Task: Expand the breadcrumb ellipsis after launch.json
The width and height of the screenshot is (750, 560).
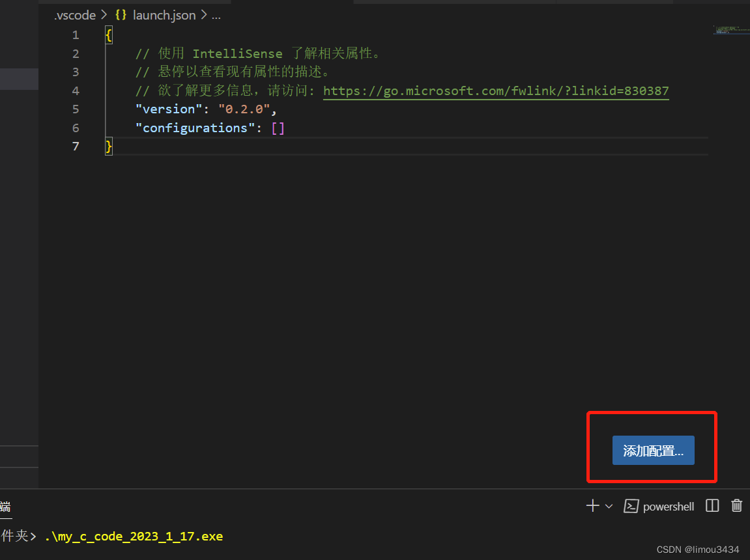Action: [216, 15]
